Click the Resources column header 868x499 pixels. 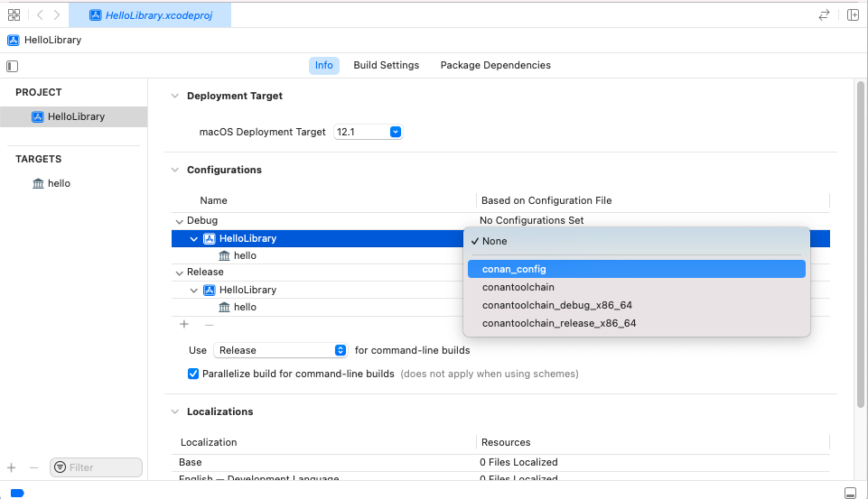click(x=506, y=442)
